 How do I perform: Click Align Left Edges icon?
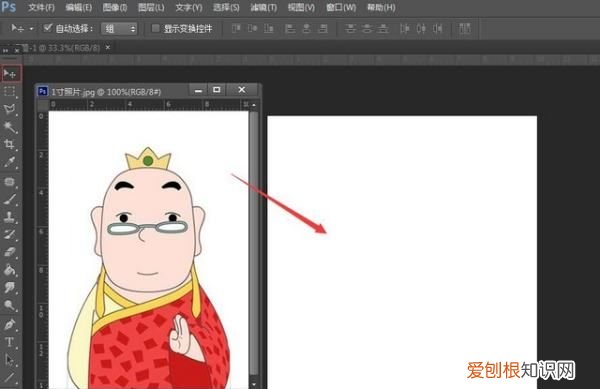point(290,28)
